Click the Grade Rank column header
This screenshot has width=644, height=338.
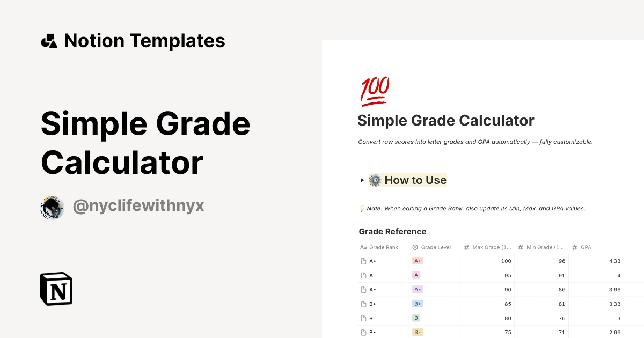(383, 247)
